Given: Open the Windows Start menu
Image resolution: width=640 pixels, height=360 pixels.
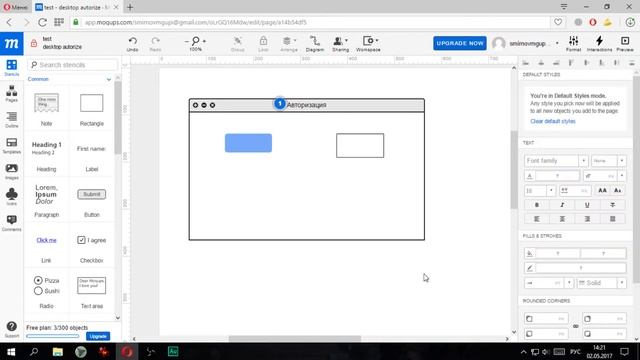Looking at the screenshot, I should (x=11, y=351).
